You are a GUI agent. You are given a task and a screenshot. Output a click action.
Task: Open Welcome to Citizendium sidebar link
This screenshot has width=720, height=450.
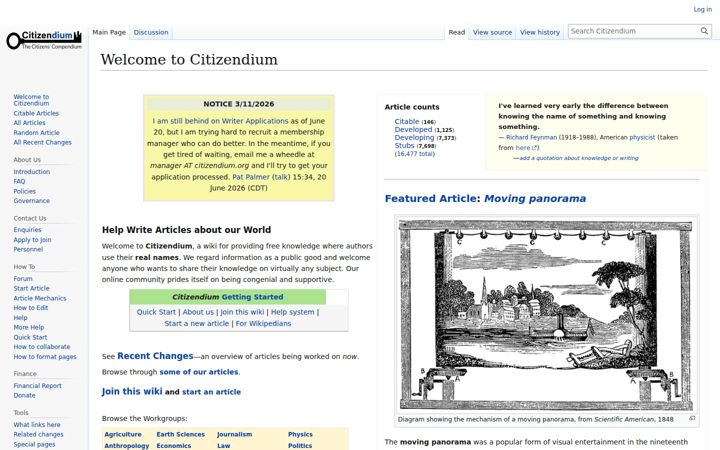click(x=31, y=100)
